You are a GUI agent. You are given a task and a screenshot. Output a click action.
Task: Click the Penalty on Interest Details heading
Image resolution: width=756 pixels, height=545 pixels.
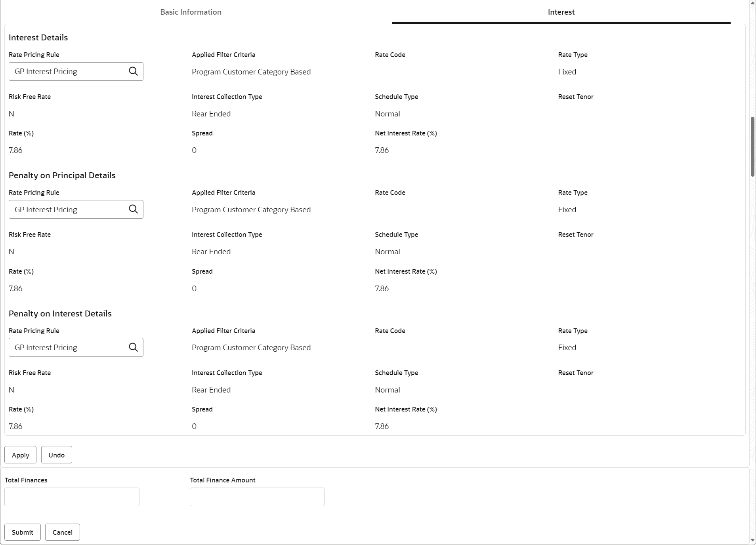pyautogui.click(x=60, y=314)
